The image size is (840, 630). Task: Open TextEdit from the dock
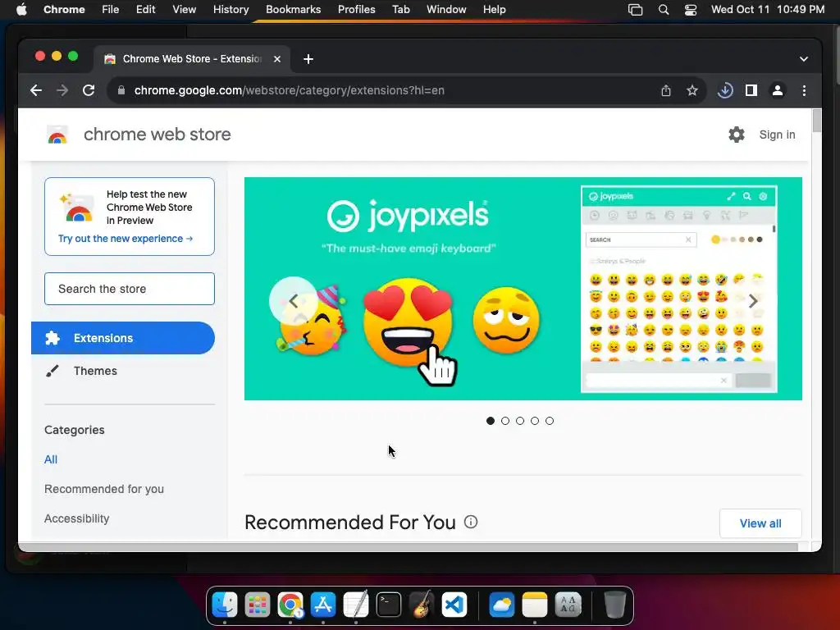tap(356, 605)
